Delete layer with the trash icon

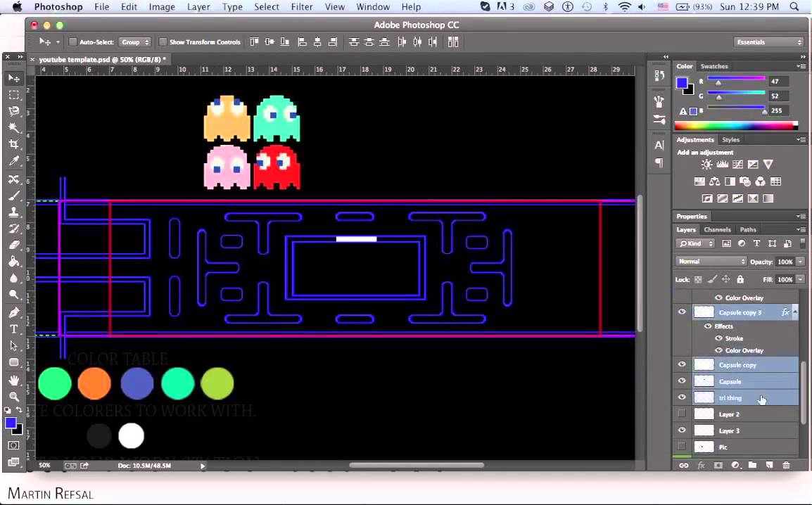[x=786, y=465]
